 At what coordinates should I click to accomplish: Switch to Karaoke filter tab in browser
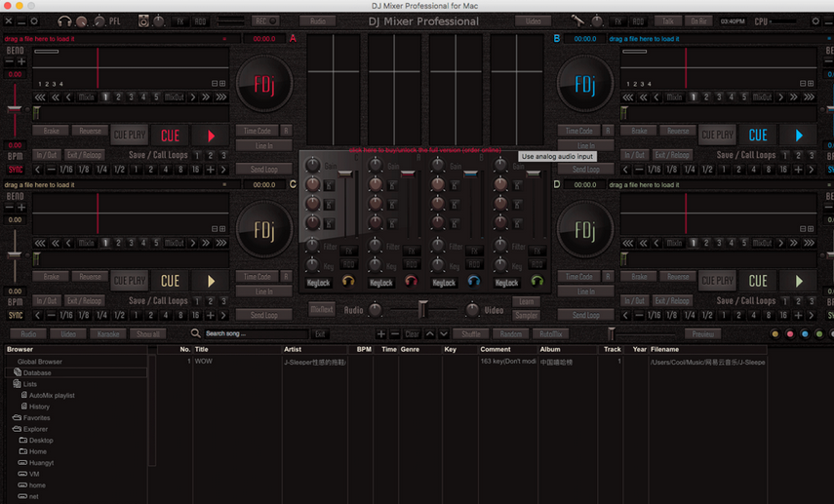(108, 333)
